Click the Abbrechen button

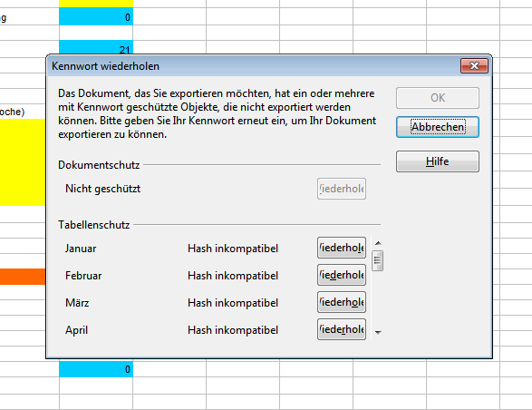438,127
